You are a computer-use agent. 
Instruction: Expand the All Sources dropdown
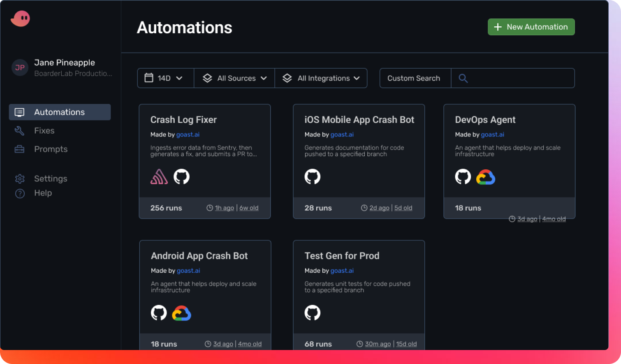234,78
